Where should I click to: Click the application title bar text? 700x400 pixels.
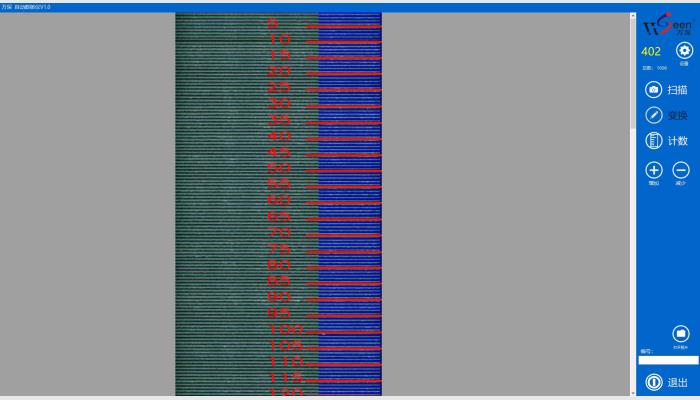(x=27, y=6)
